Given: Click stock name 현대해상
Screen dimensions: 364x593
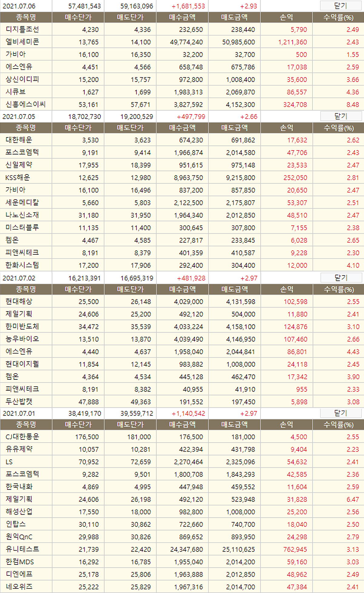Looking at the screenshot, I should tap(19, 301).
